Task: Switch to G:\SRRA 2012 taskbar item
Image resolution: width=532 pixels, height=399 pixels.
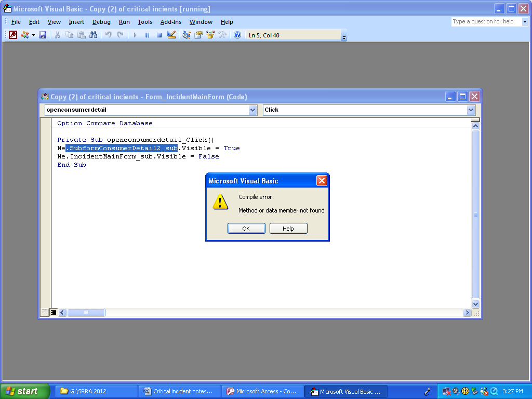Action: click(96, 391)
